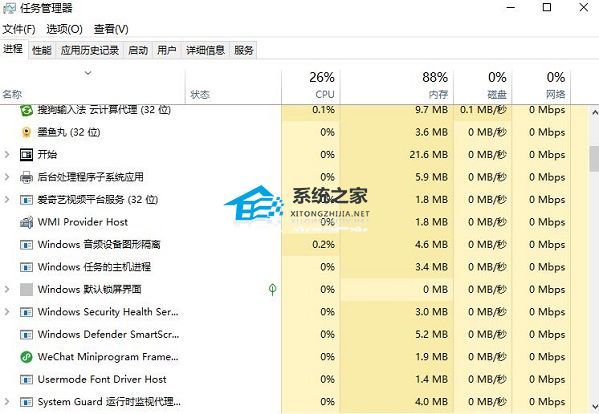The height and width of the screenshot is (414, 599).
Task: Click the green WeChat Miniprogram icon
Action: click(26, 357)
